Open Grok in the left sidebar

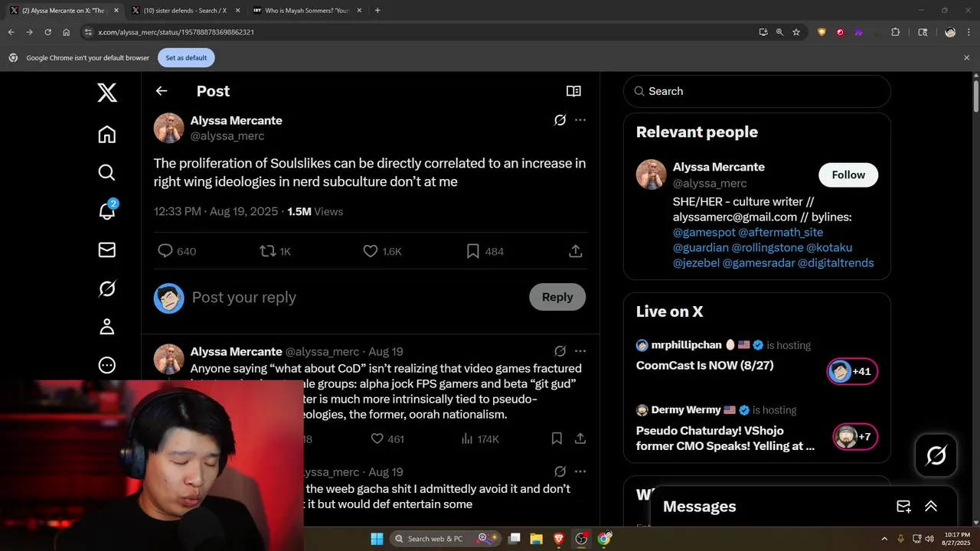[x=107, y=289]
